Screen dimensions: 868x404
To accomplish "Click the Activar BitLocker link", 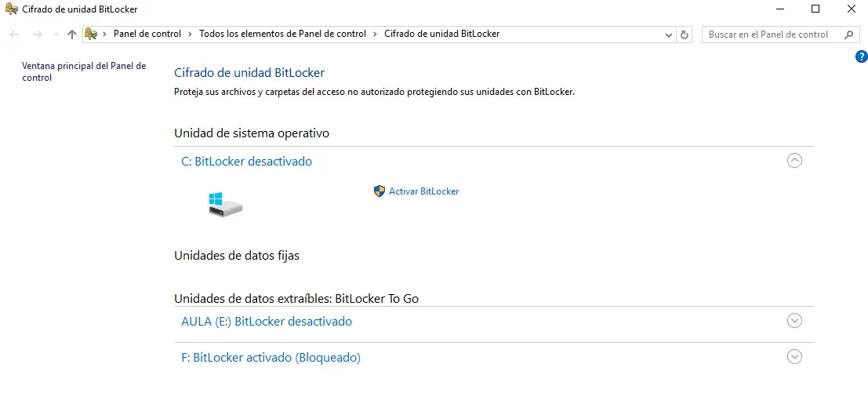I will point(423,191).
